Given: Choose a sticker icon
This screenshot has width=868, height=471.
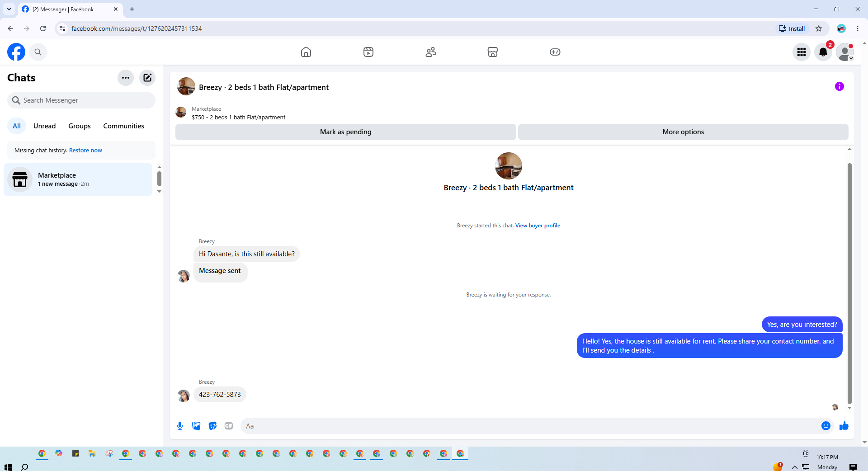Looking at the screenshot, I should click(x=212, y=426).
